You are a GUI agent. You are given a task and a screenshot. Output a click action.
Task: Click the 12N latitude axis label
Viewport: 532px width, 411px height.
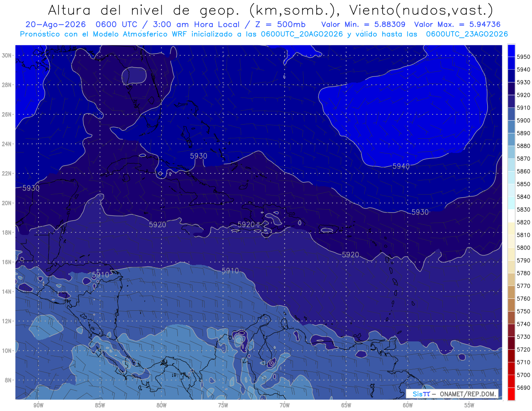(x=7, y=321)
